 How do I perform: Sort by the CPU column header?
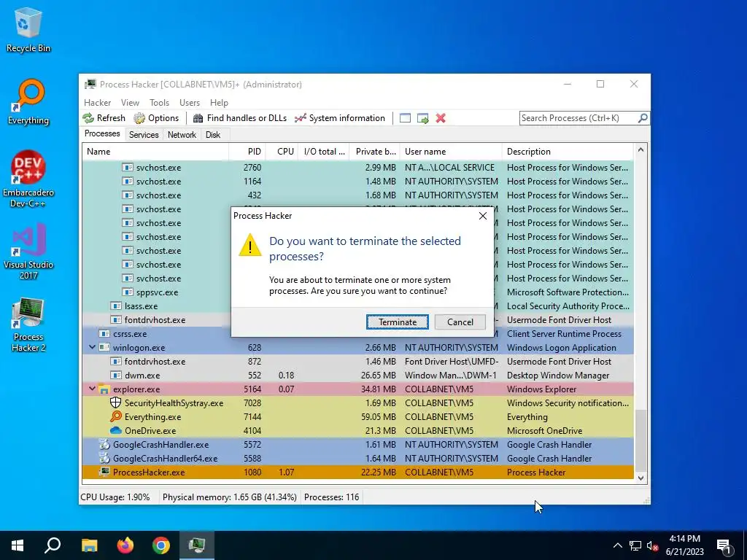pos(282,152)
